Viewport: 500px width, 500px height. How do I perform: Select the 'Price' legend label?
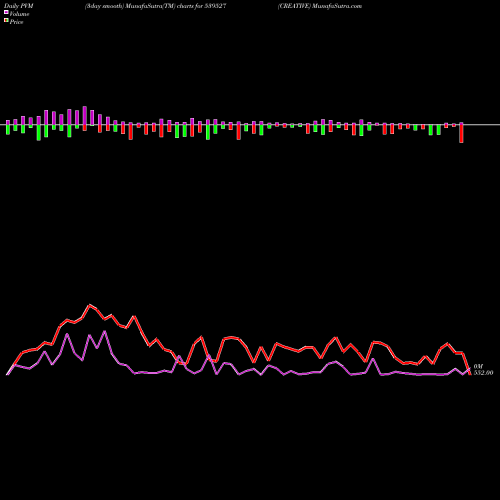16,22
